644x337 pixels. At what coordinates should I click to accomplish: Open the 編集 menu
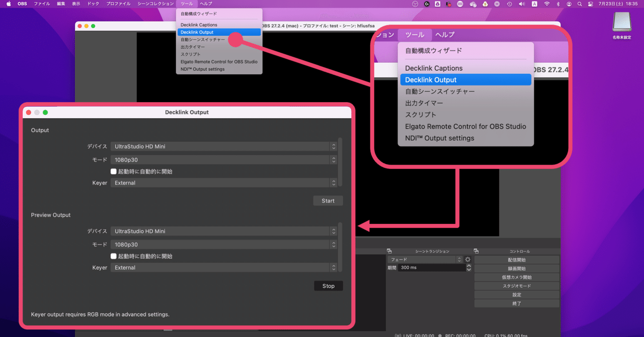tap(61, 4)
